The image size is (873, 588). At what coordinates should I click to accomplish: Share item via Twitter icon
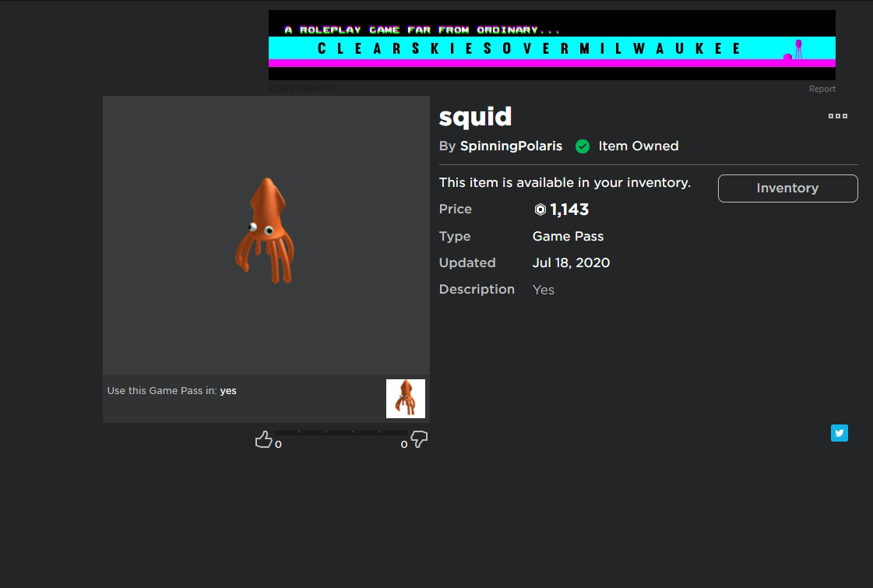[x=839, y=433]
